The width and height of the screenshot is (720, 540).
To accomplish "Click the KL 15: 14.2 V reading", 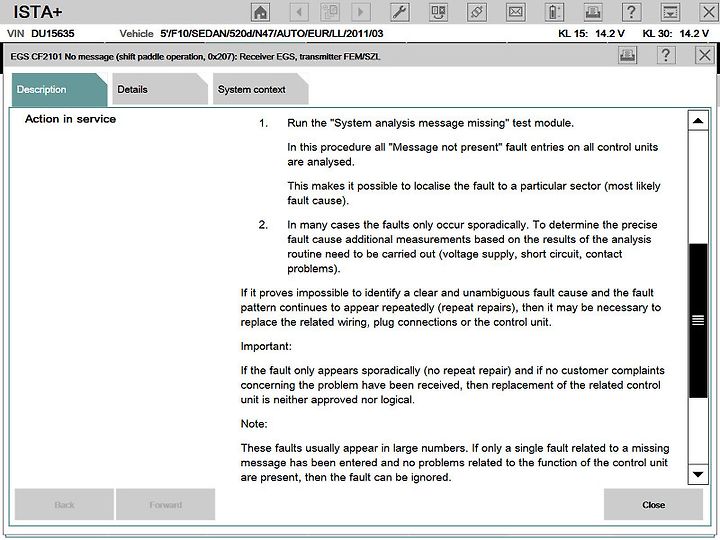I will coord(591,34).
